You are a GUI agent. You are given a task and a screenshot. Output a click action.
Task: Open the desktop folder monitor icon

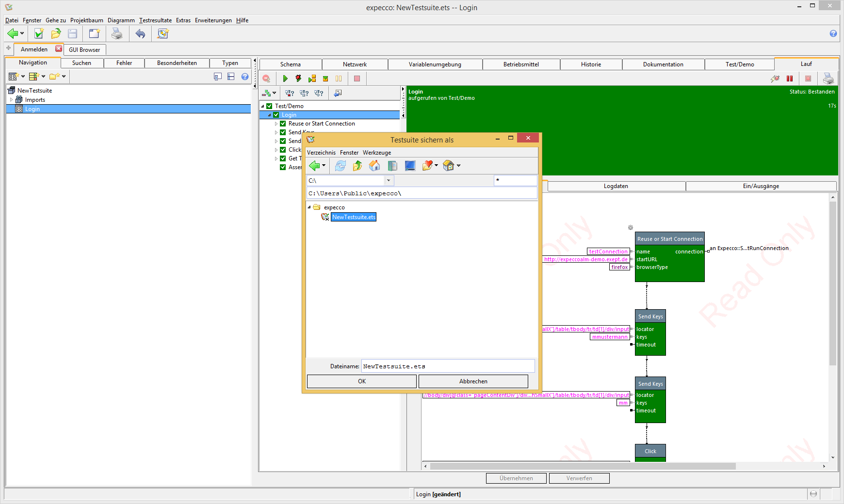point(410,166)
